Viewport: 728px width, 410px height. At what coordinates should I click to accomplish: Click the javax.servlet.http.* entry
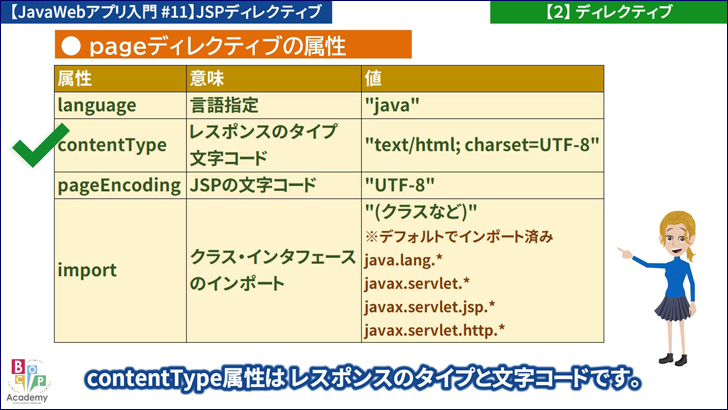(x=434, y=329)
